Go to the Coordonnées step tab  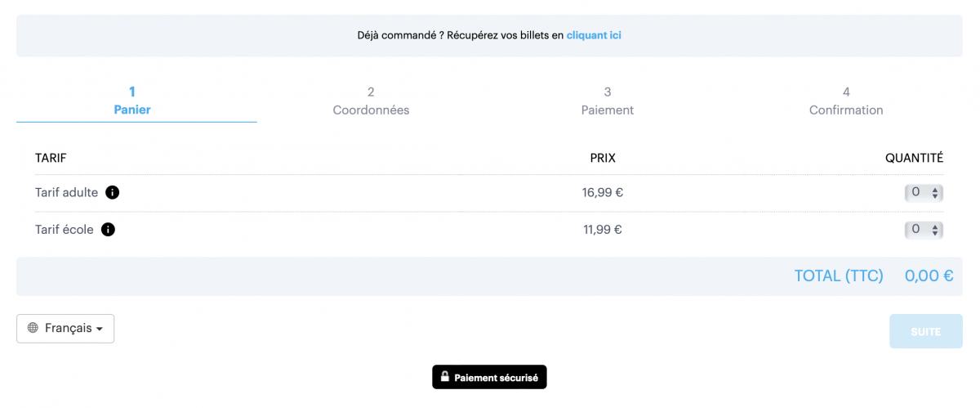pyautogui.click(x=371, y=101)
